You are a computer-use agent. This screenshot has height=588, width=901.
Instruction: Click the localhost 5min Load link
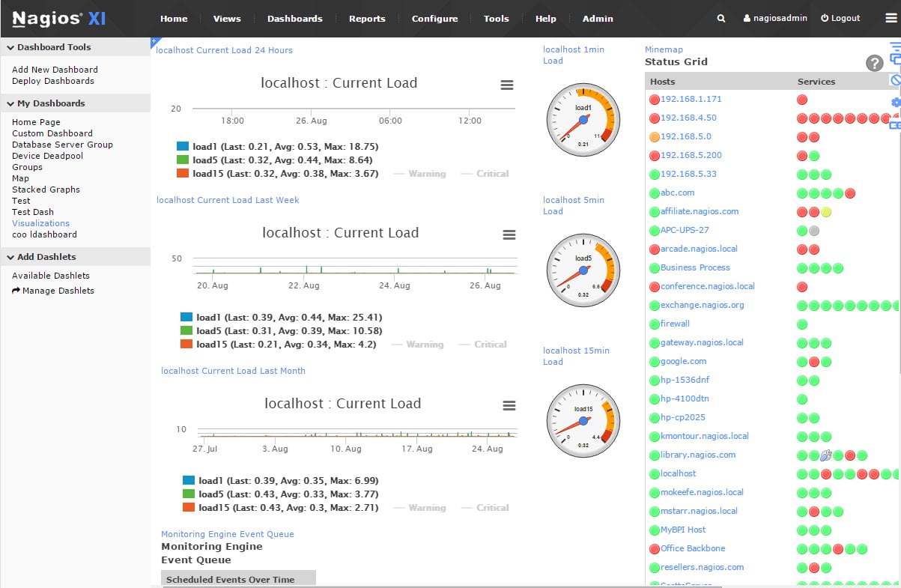574,206
